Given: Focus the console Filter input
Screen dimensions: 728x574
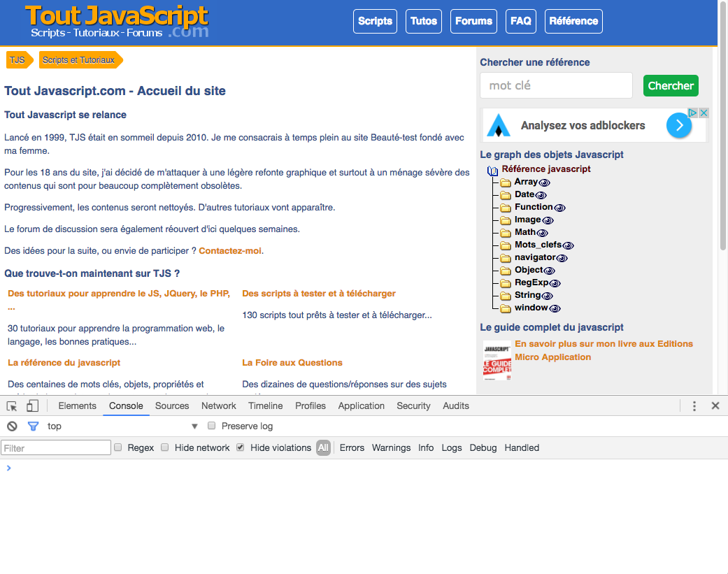Looking at the screenshot, I should [x=56, y=447].
